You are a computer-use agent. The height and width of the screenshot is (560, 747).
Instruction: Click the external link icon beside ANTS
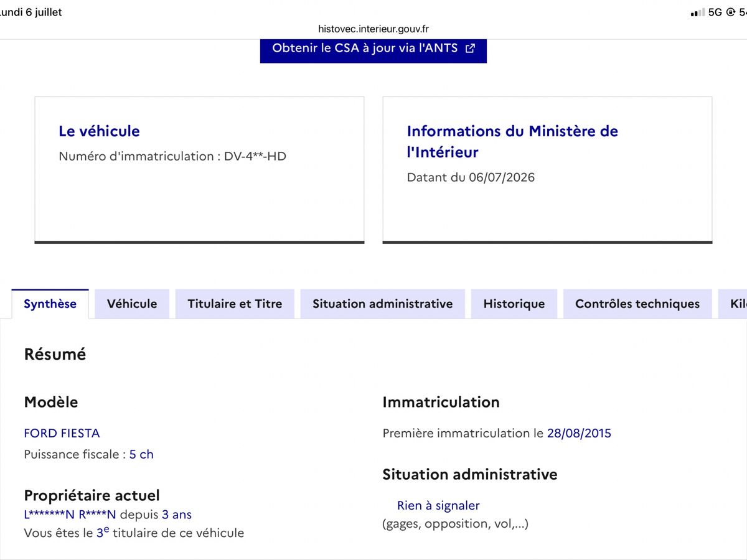[471, 49]
